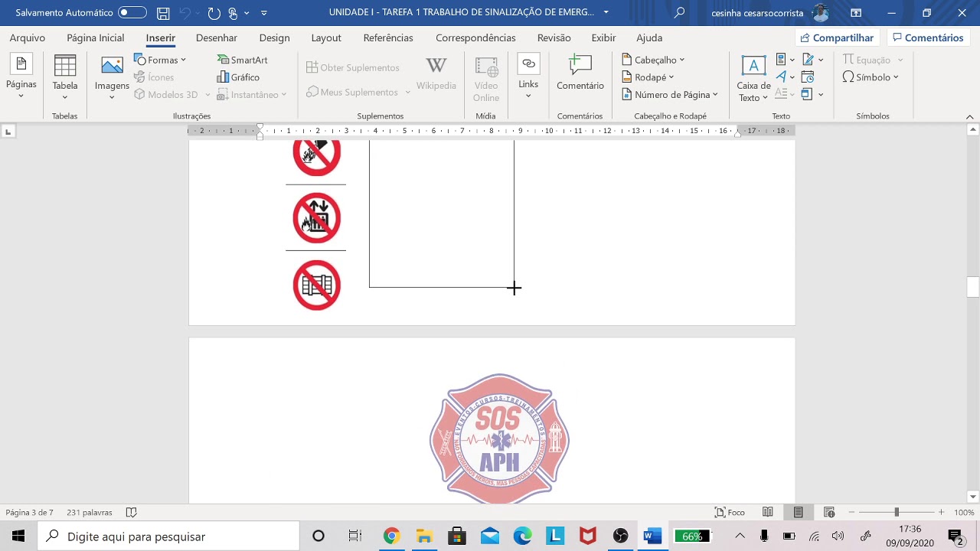The image size is (980, 551).
Task: Enable Foco focus mode
Action: click(730, 513)
